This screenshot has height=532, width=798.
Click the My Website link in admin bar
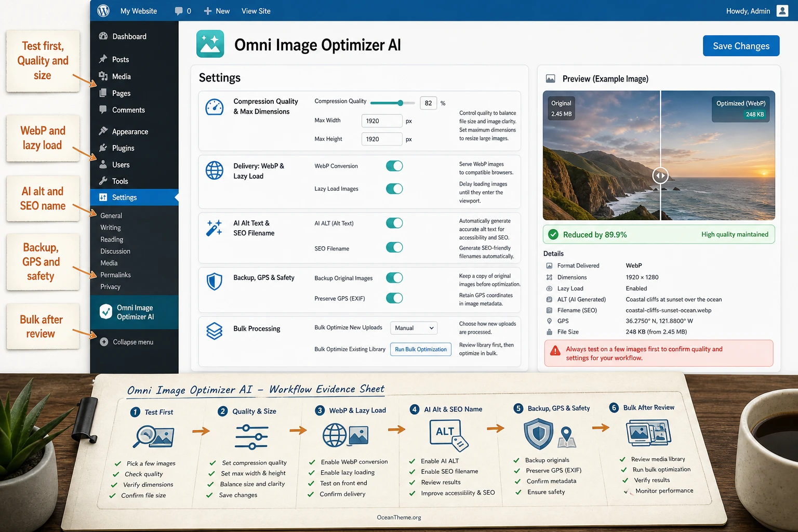tap(138, 11)
